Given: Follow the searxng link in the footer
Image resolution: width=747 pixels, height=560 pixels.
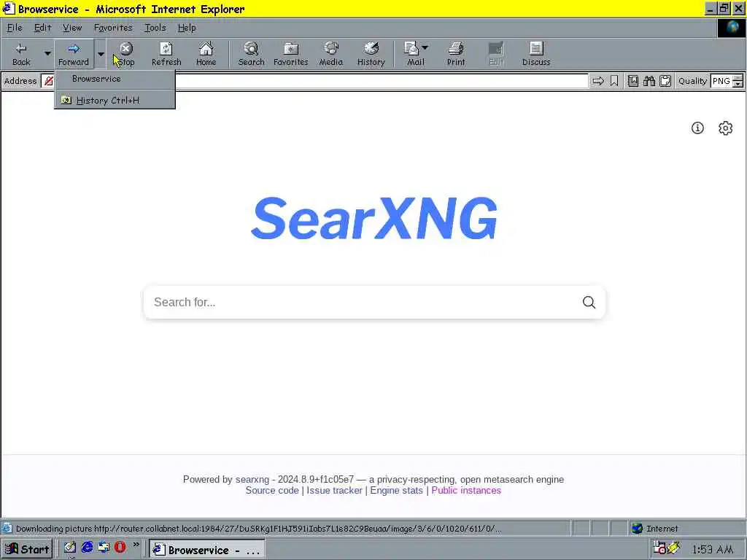Looking at the screenshot, I should coord(252,480).
